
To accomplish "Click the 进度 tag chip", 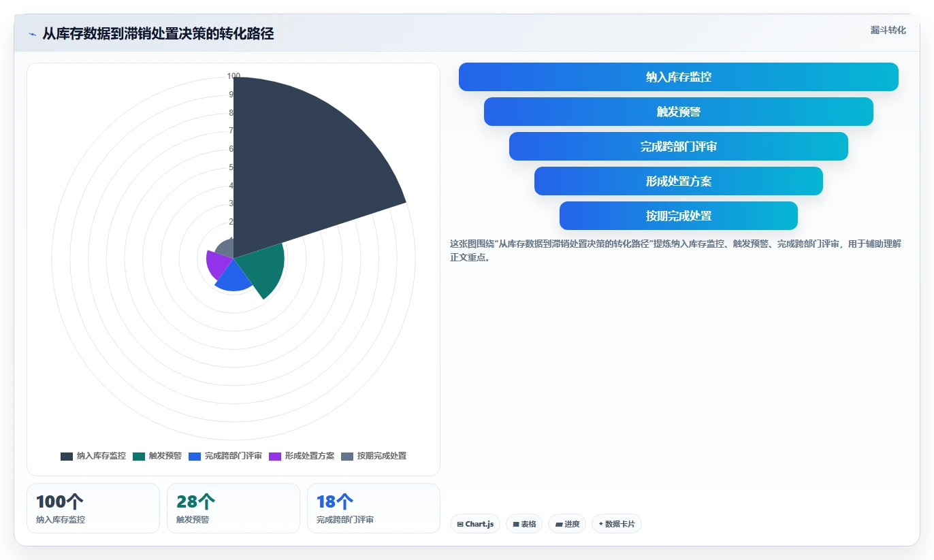I will pyautogui.click(x=567, y=524).
